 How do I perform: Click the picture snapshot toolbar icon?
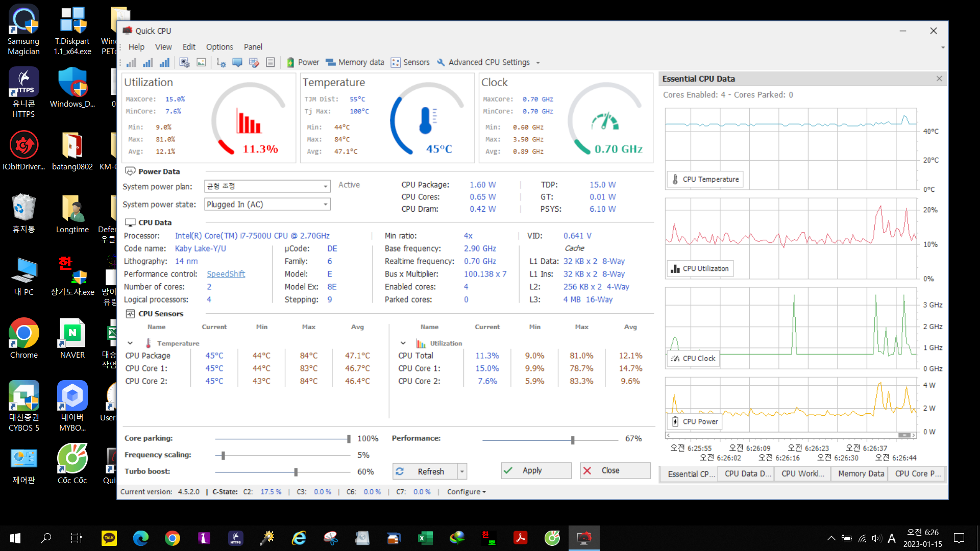[201, 62]
